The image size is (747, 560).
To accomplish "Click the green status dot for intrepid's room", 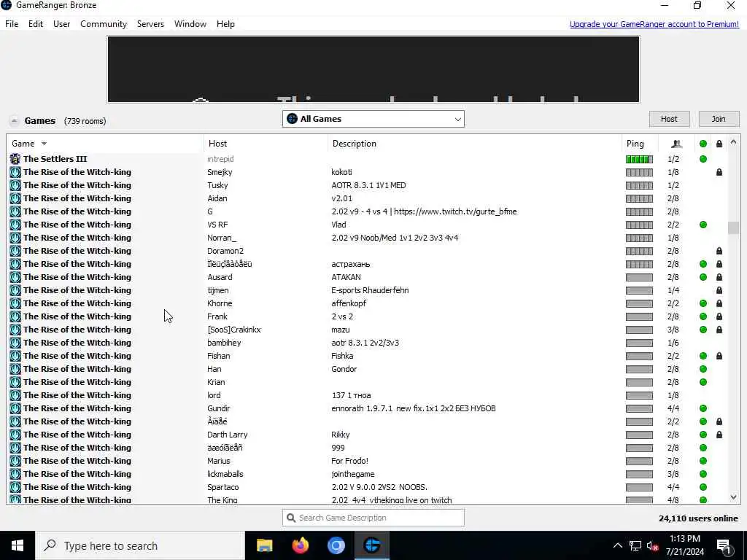I will point(703,159).
